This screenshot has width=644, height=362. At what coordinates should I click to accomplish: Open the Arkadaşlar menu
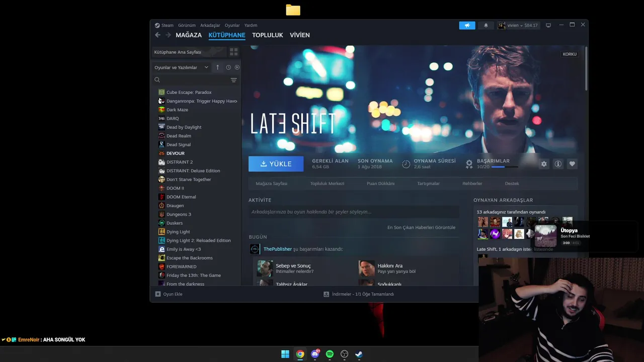tap(210, 25)
